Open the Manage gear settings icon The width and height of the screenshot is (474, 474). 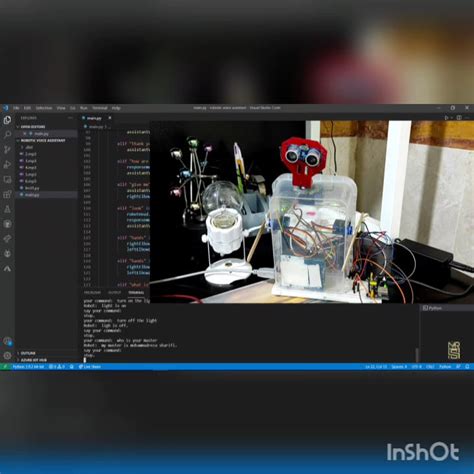point(7,356)
